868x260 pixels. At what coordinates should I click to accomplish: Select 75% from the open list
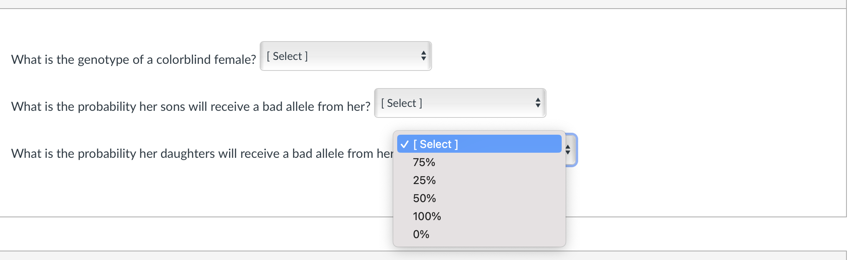(x=424, y=162)
